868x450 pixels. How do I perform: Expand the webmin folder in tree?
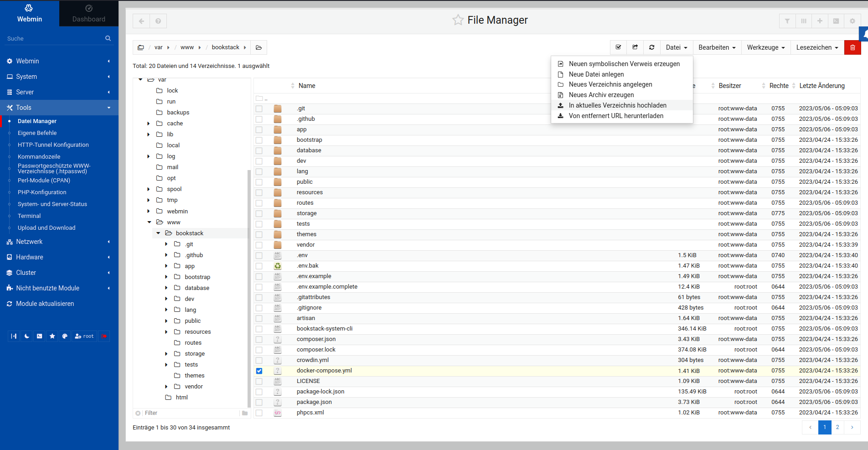pos(149,211)
